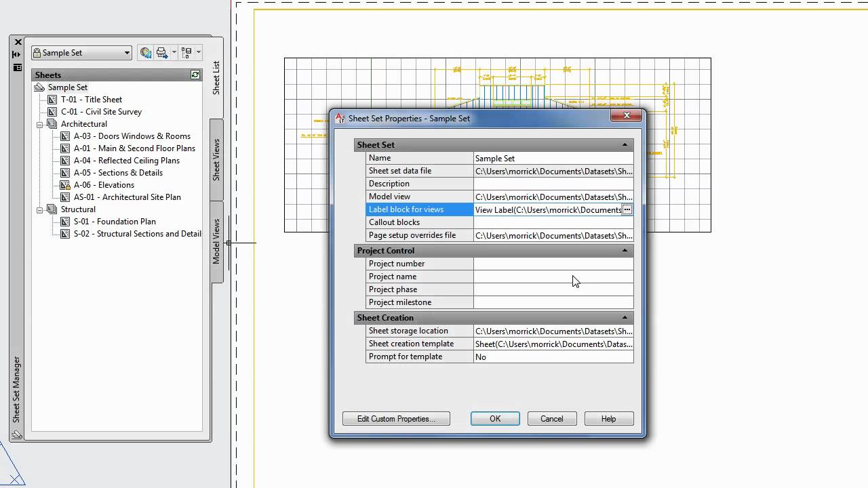
Task: Toggle auto-hide on the Sheet Set Manager palette
Action: pyautogui.click(x=17, y=54)
